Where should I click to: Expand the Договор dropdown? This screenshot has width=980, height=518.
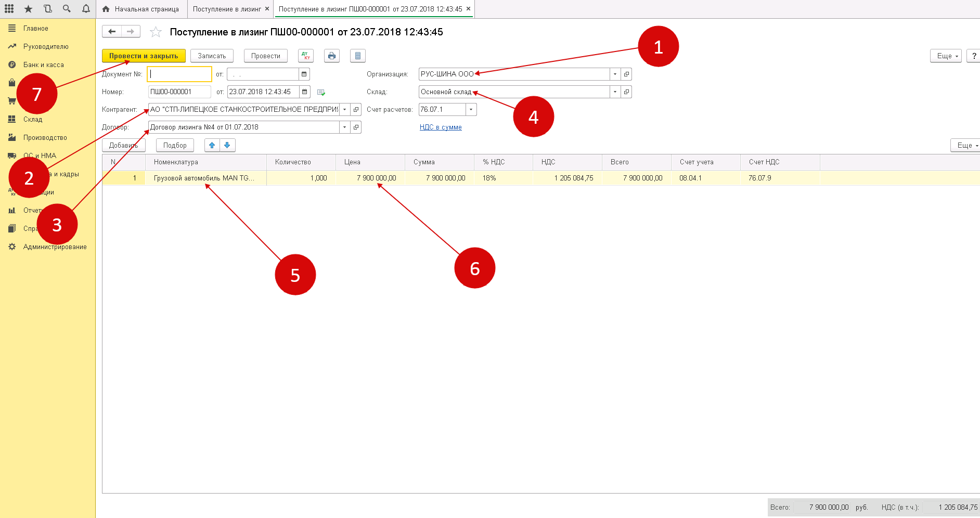pos(344,127)
